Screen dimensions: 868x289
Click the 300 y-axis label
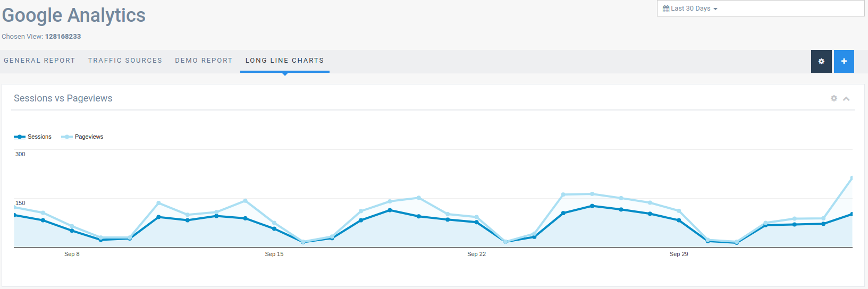tap(20, 154)
